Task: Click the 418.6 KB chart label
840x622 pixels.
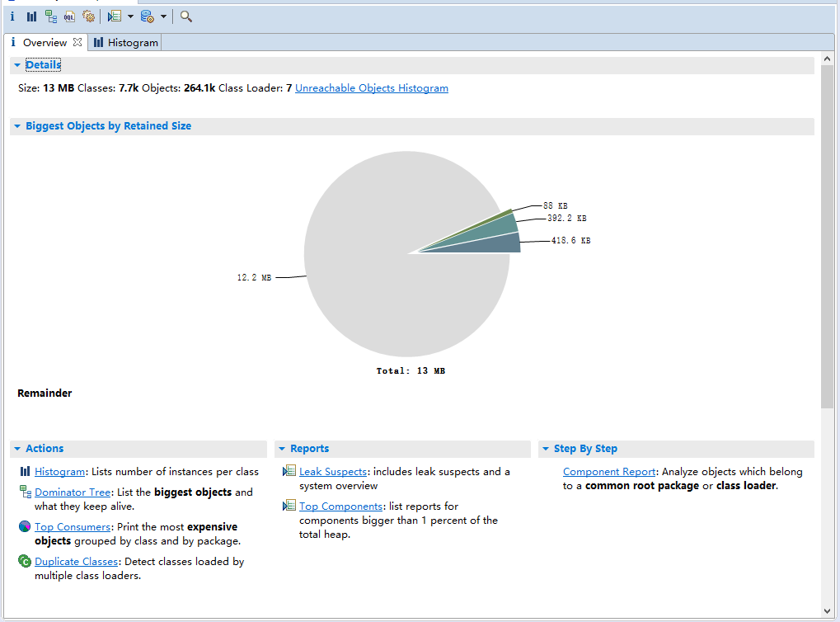Action: [x=570, y=240]
